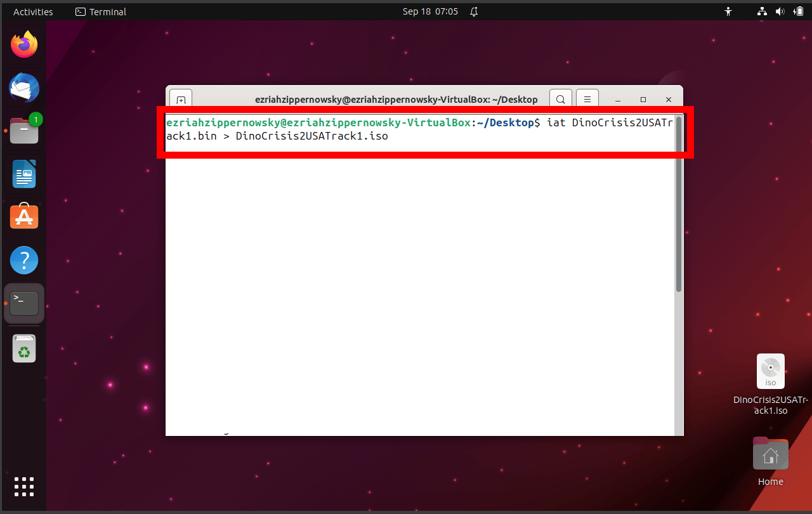Open the accessibility menu in top bar
Screen dimensions: 812x514
coord(728,11)
